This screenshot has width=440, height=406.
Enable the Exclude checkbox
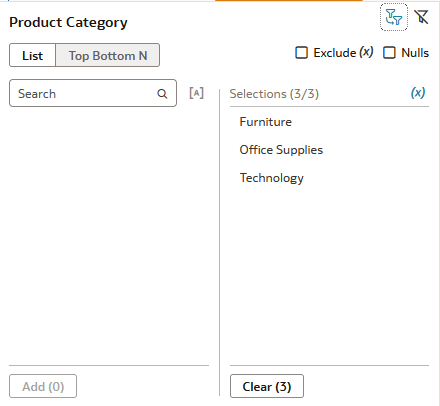(301, 53)
